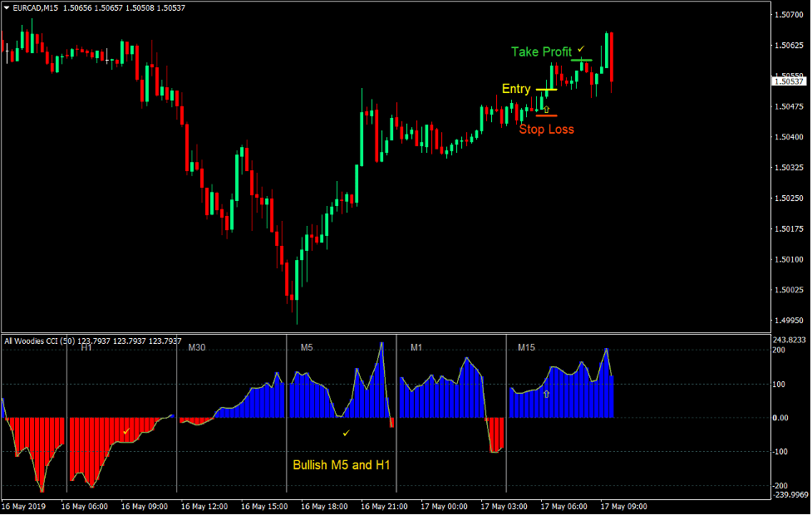
Task: Select the green checkmark beside Take Profit
Action: pos(581,50)
